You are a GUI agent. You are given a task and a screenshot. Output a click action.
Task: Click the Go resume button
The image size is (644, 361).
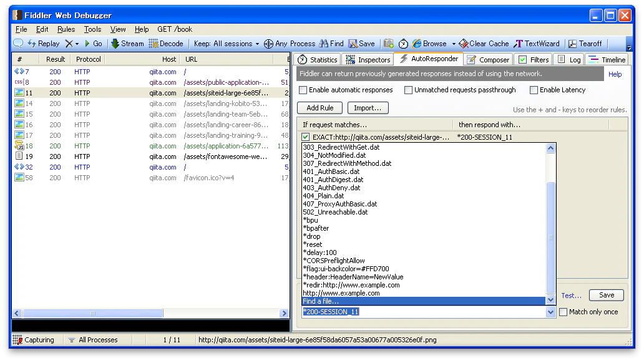(93, 44)
